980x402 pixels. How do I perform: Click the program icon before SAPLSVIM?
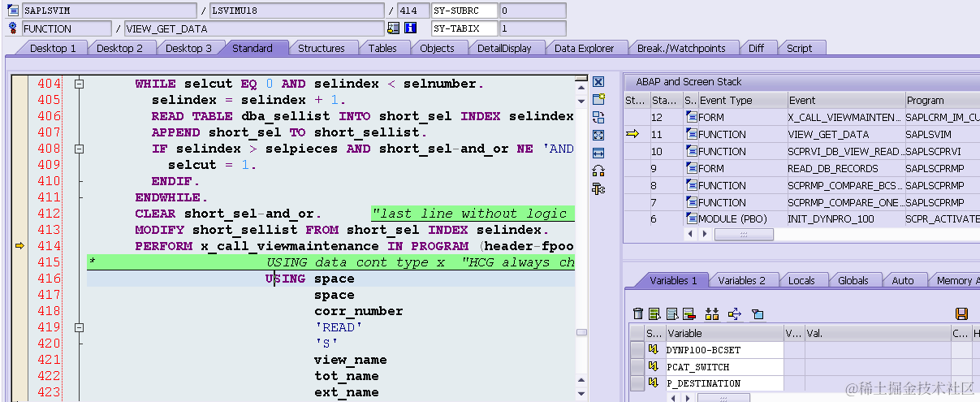[13, 11]
